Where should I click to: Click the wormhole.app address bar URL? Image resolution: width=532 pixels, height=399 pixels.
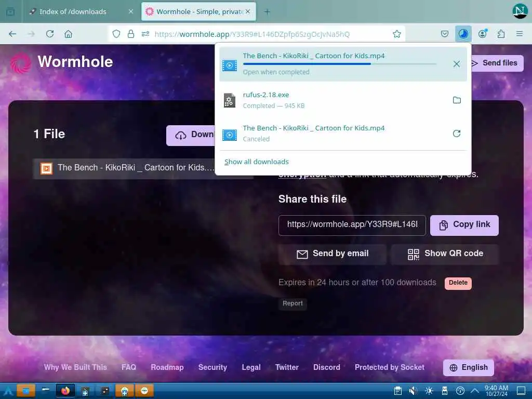(x=252, y=34)
